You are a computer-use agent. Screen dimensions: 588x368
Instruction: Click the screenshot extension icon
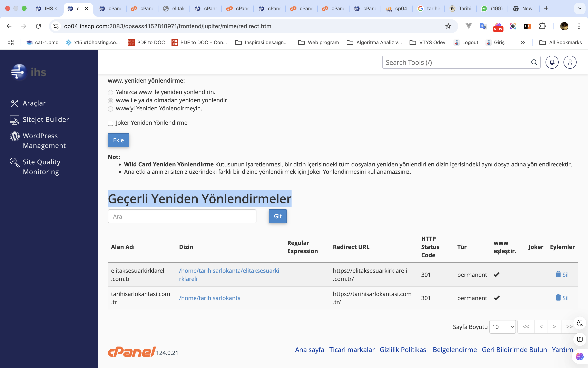coord(513,26)
